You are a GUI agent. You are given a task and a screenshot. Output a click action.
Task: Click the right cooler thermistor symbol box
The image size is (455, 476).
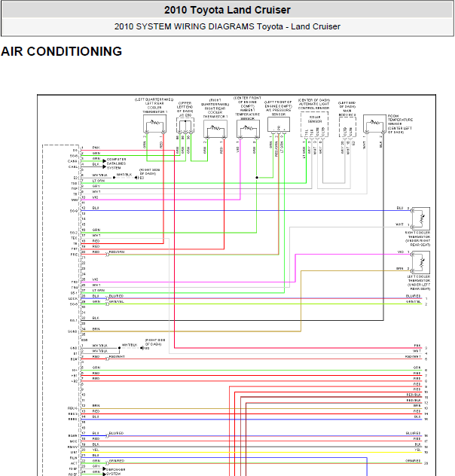420,218
